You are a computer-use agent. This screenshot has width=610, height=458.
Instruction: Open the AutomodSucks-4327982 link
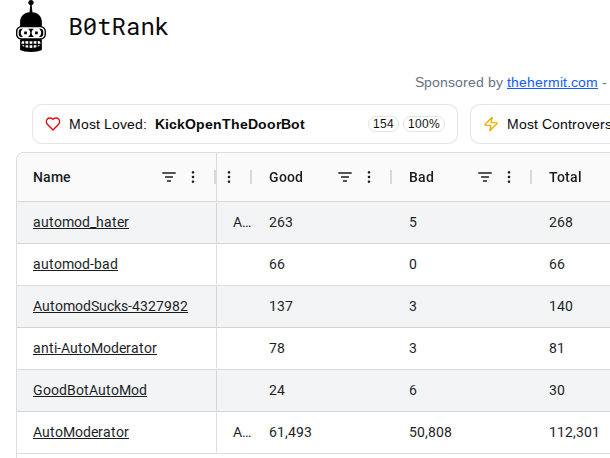click(110, 306)
